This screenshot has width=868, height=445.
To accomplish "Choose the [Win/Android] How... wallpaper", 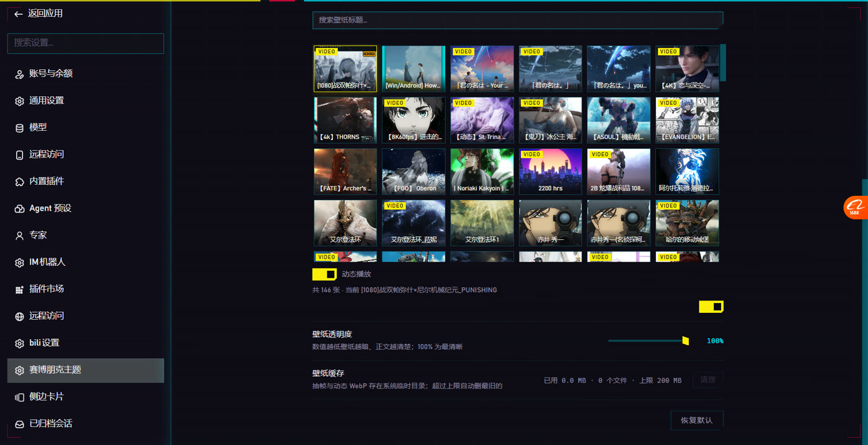I will 414,69.
